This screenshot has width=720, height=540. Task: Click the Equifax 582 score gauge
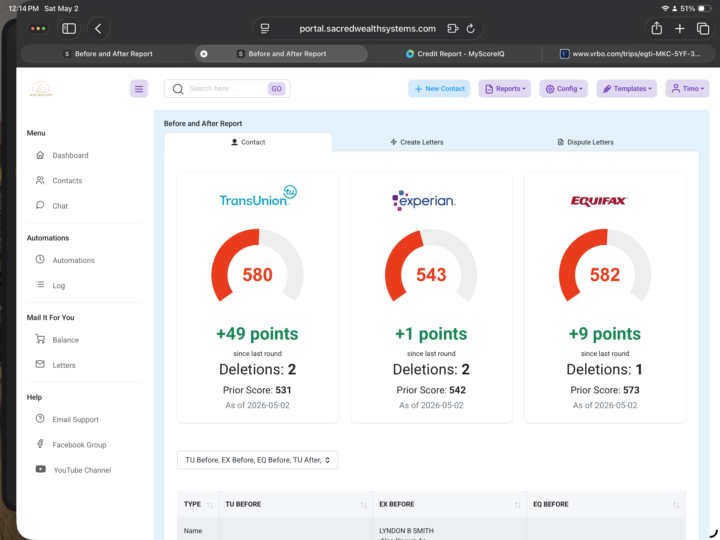(x=605, y=266)
